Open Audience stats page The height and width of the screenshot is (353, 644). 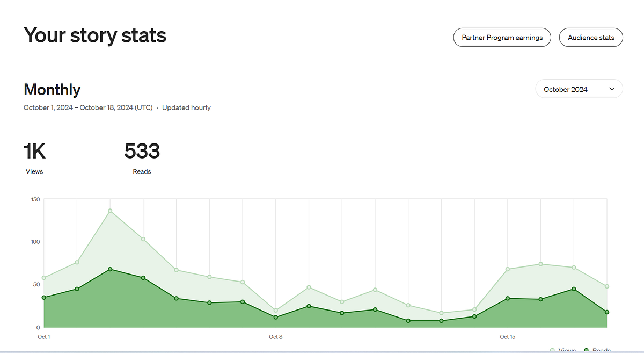click(591, 38)
